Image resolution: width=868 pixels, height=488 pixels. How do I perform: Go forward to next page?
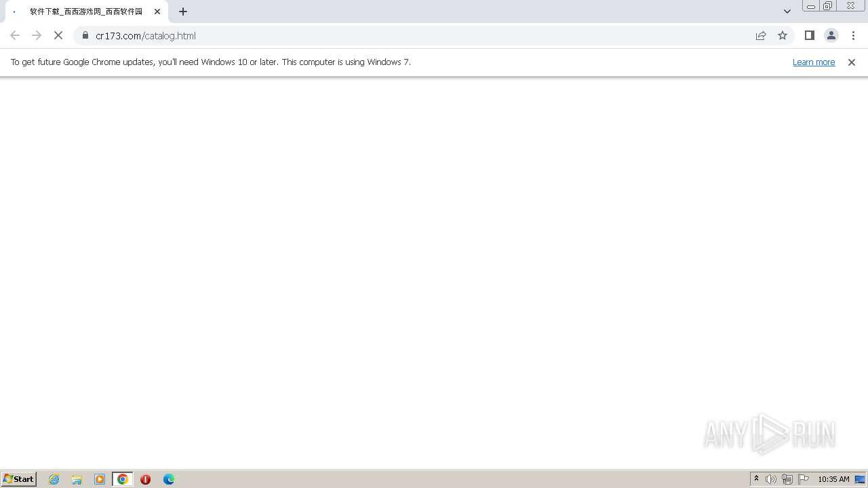(x=37, y=35)
